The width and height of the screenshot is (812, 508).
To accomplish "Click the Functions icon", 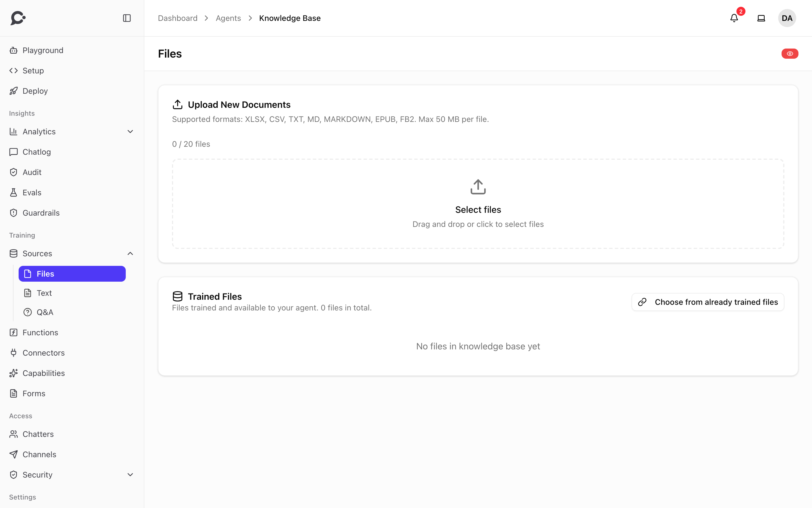I will click(14, 333).
